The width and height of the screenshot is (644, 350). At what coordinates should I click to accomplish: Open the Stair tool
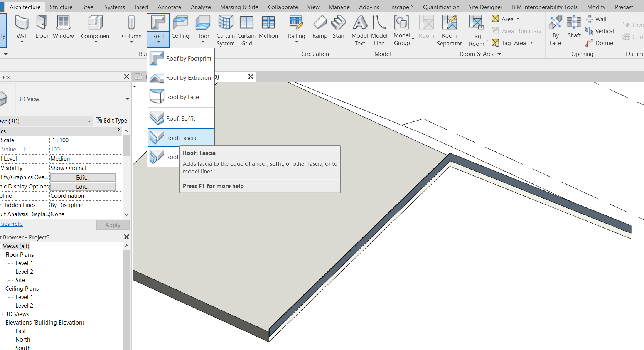pyautogui.click(x=339, y=27)
